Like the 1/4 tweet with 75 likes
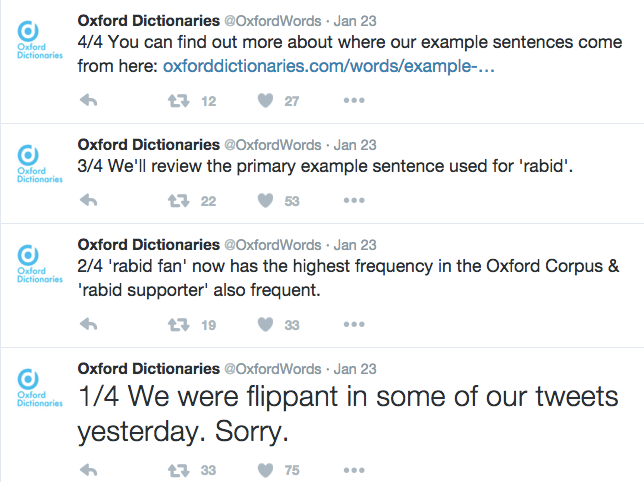644x482 pixels. [x=265, y=470]
